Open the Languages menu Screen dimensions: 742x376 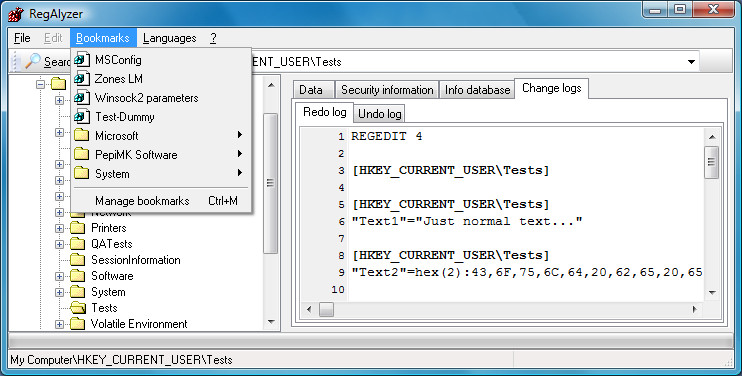point(169,38)
